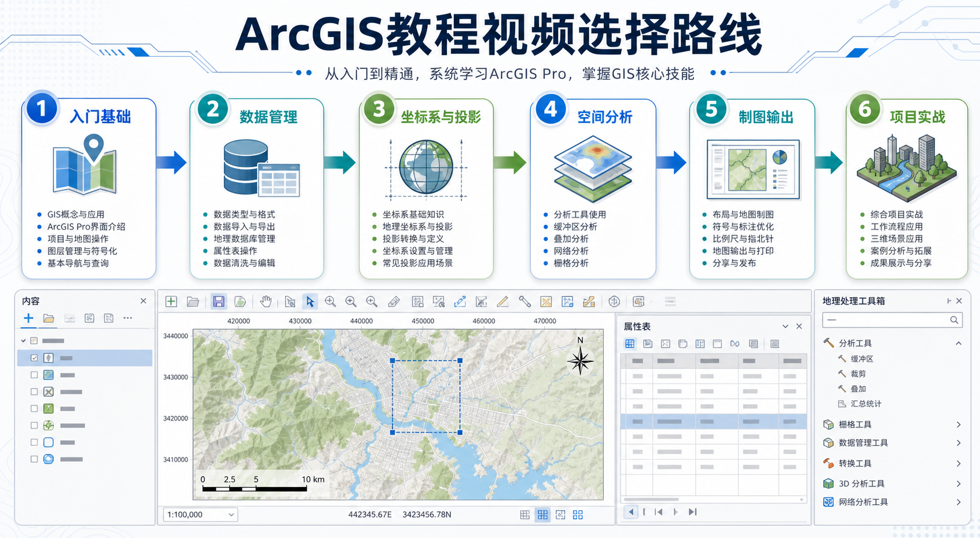Click the 项目实战 step card heading
The height and width of the screenshot is (538, 980).
click(x=917, y=117)
